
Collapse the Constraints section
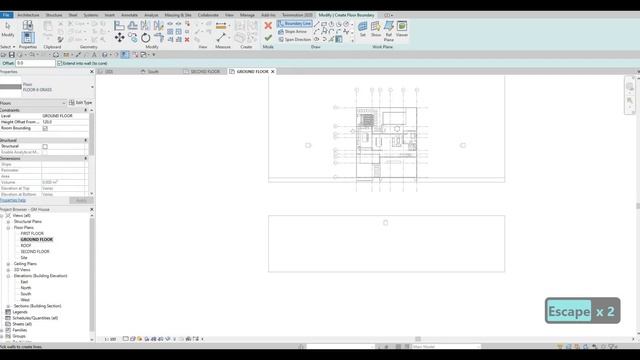85,110
